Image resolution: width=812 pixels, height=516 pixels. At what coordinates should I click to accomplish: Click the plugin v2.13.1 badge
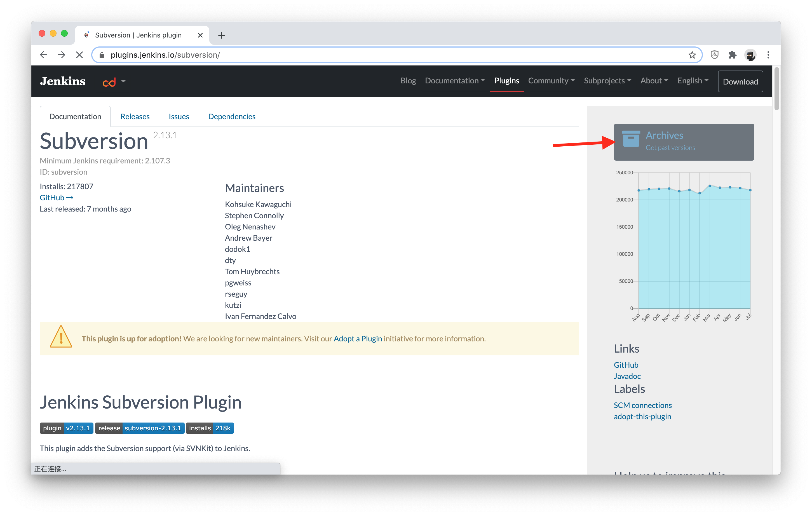[x=66, y=428]
